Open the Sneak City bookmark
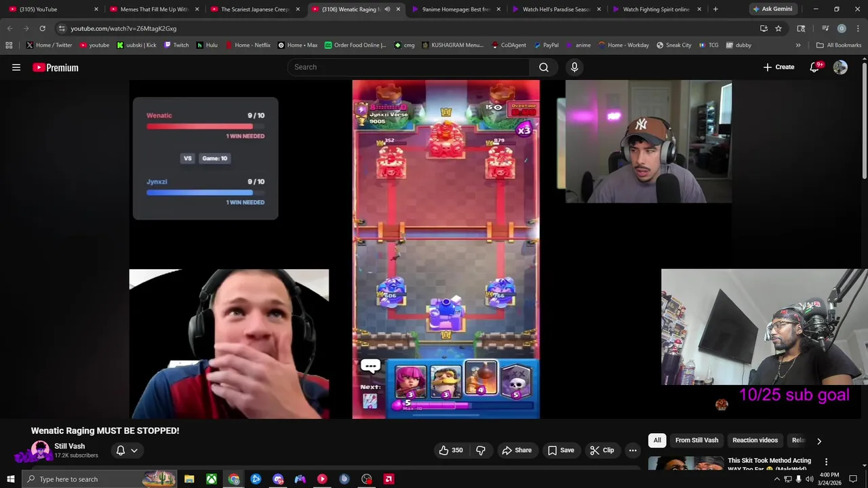The width and height of the screenshot is (868, 488). tap(674, 45)
